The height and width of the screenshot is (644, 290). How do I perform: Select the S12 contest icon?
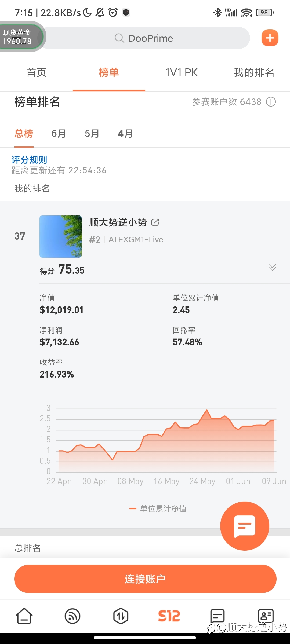169,616
